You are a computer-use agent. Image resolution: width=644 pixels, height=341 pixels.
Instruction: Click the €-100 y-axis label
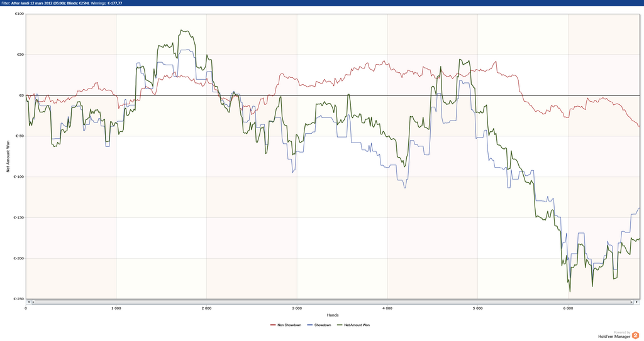(19, 177)
